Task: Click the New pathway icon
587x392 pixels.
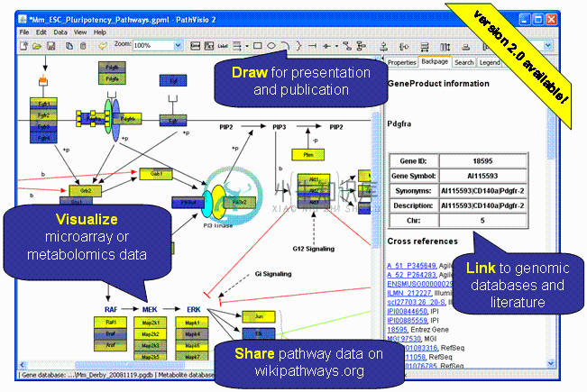Action: [x=24, y=45]
